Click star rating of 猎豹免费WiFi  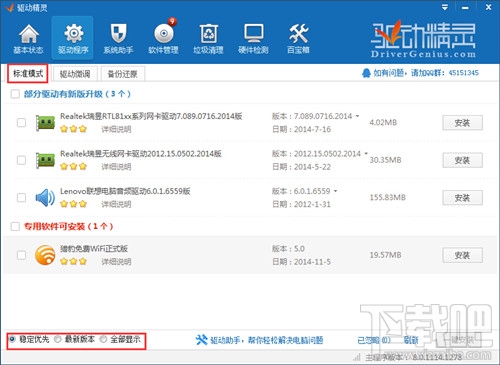pyautogui.click(x=73, y=261)
